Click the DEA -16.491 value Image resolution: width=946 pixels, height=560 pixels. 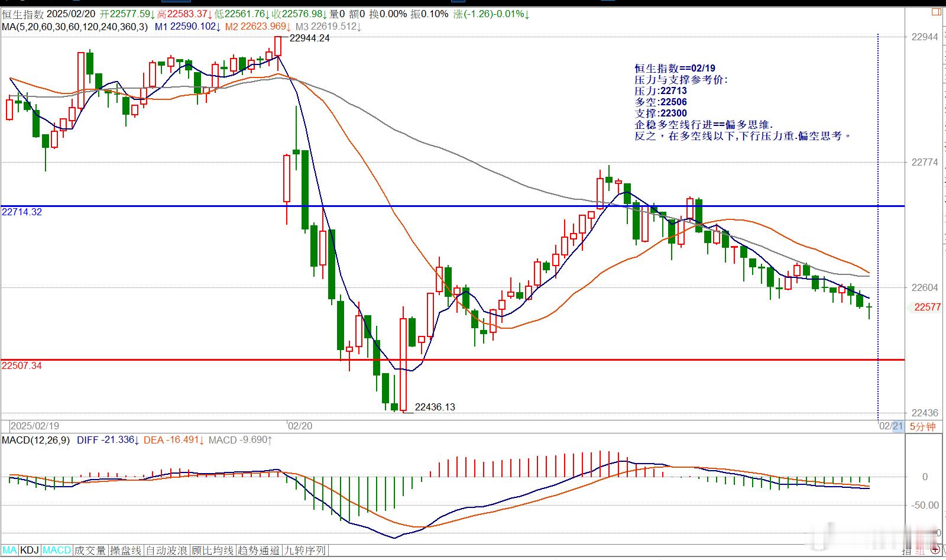point(174,440)
